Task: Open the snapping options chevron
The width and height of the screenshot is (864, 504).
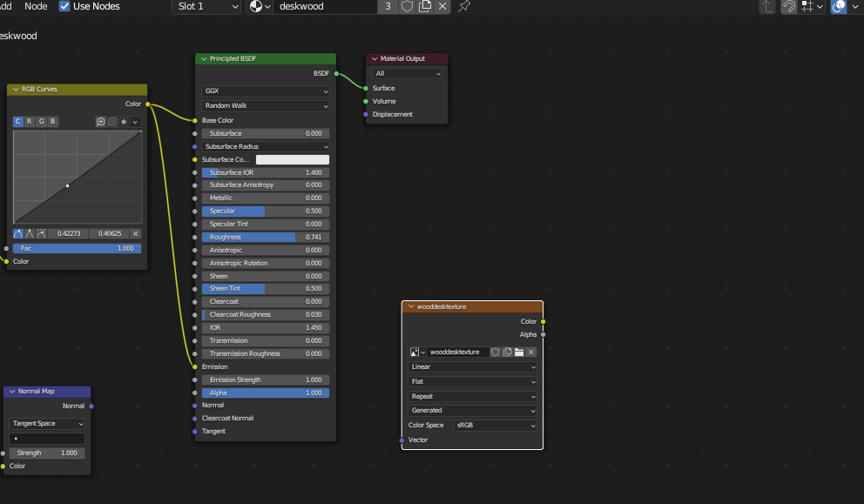Action: point(820,7)
